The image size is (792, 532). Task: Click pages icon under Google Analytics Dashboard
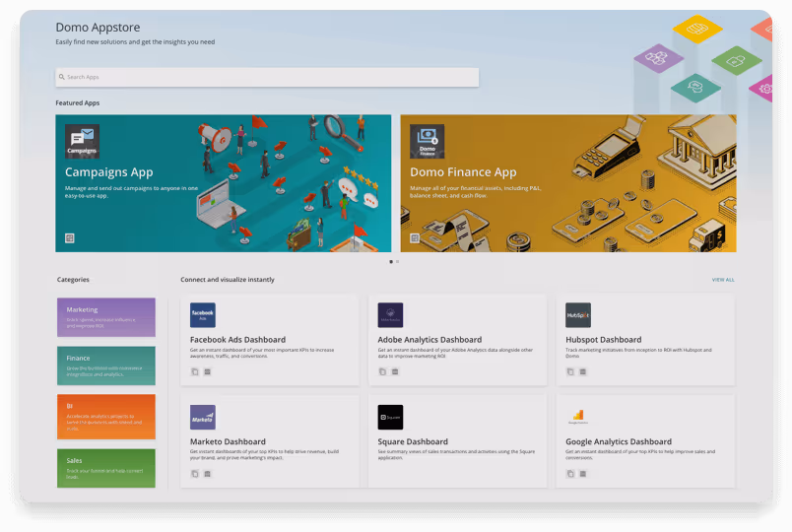click(570, 474)
